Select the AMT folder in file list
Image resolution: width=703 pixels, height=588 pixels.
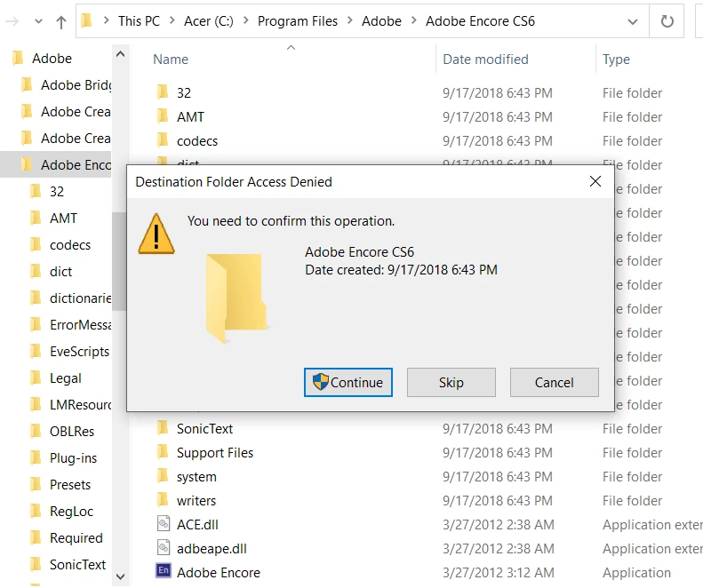pyautogui.click(x=190, y=117)
